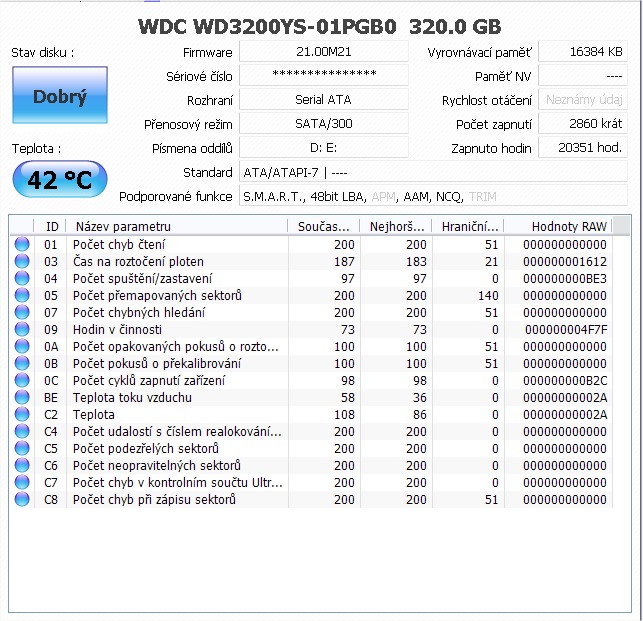This screenshot has width=643, height=621.
Task: Select 'Počet cyklů zapnutí zařízení' row
Action: [311, 381]
